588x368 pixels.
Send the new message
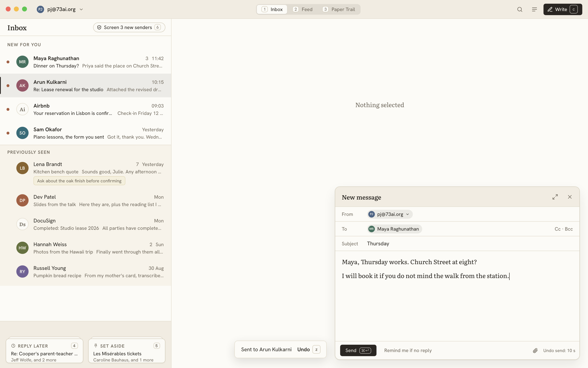[x=358, y=350]
